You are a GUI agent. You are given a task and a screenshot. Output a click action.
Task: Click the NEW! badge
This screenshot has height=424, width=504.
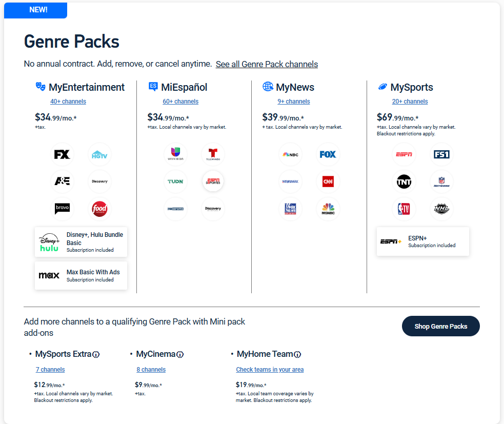36,10
